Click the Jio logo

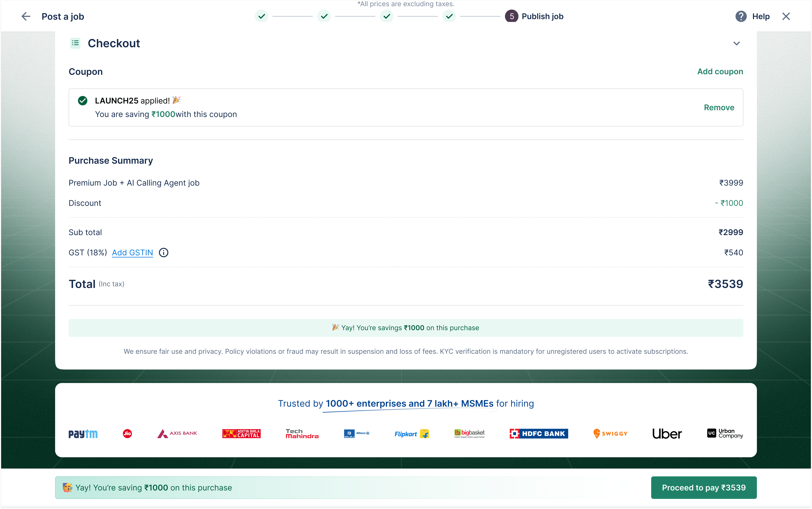[x=127, y=434]
